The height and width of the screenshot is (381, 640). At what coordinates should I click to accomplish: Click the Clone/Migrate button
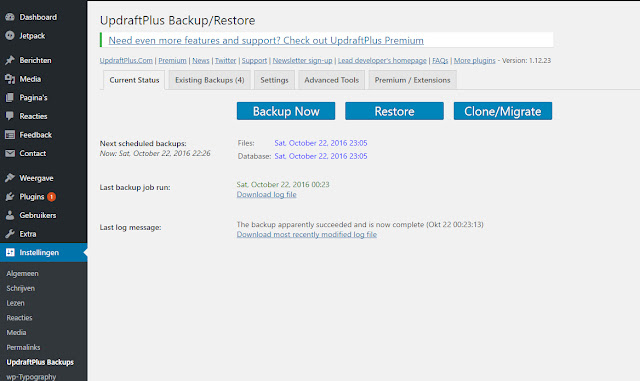503,111
